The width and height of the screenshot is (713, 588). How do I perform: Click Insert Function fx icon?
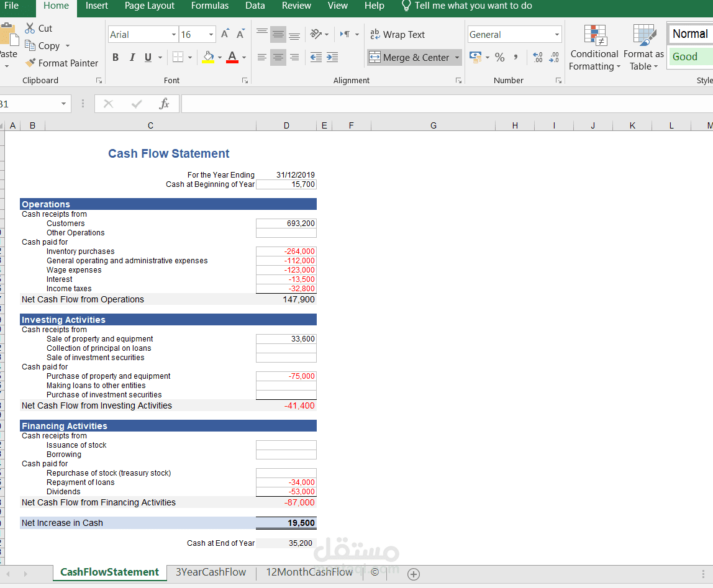(x=164, y=104)
